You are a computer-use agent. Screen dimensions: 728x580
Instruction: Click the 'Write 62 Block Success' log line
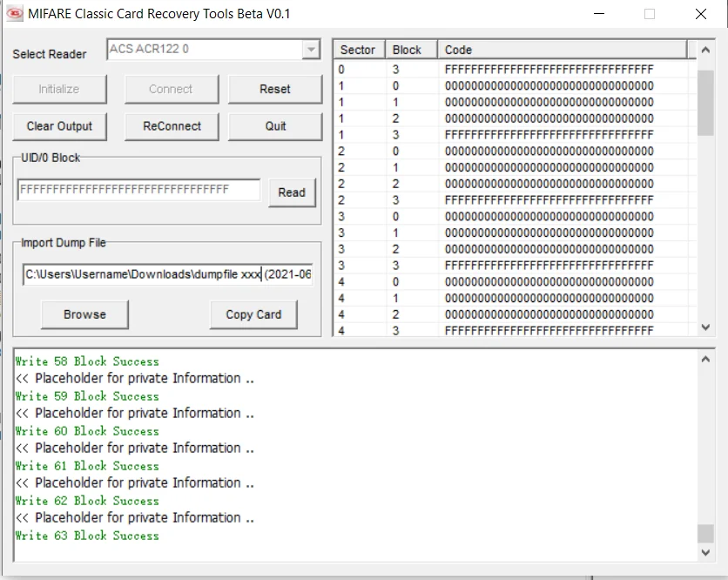pyautogui.click(x=87, y=501)
